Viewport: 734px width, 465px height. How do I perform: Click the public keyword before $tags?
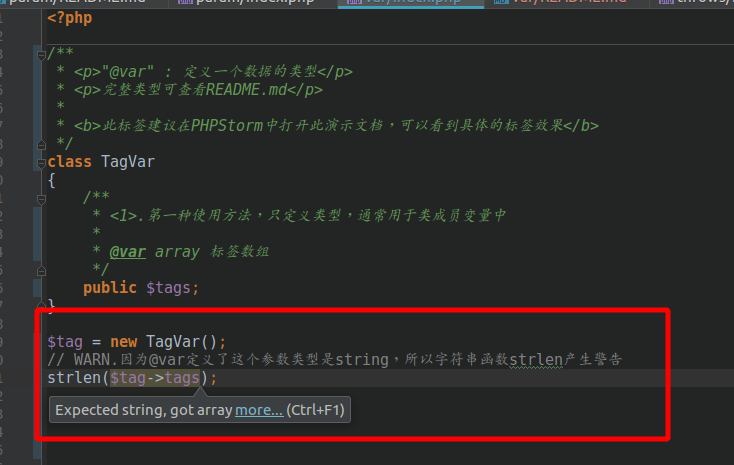point(110,288)
